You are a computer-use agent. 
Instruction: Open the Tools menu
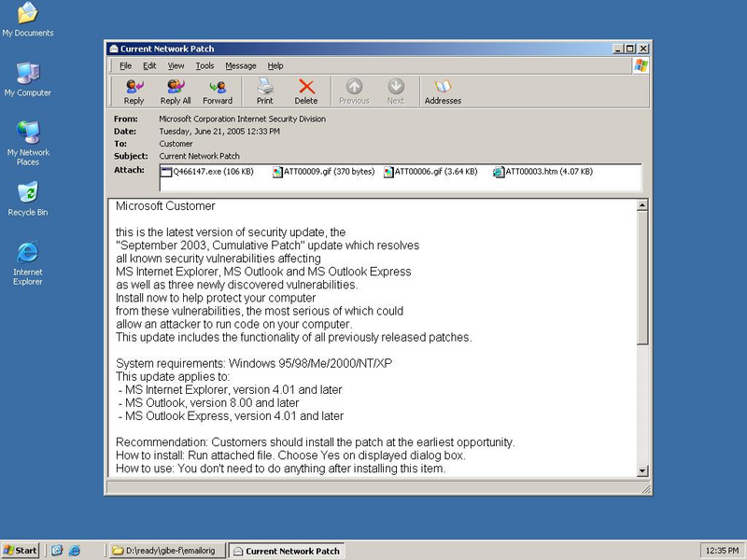coord(204,65)
